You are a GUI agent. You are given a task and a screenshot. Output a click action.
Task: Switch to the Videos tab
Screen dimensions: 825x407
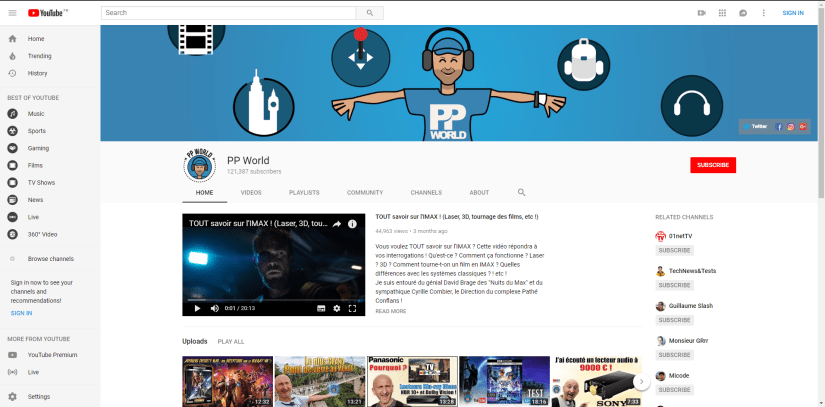point(251,192)
